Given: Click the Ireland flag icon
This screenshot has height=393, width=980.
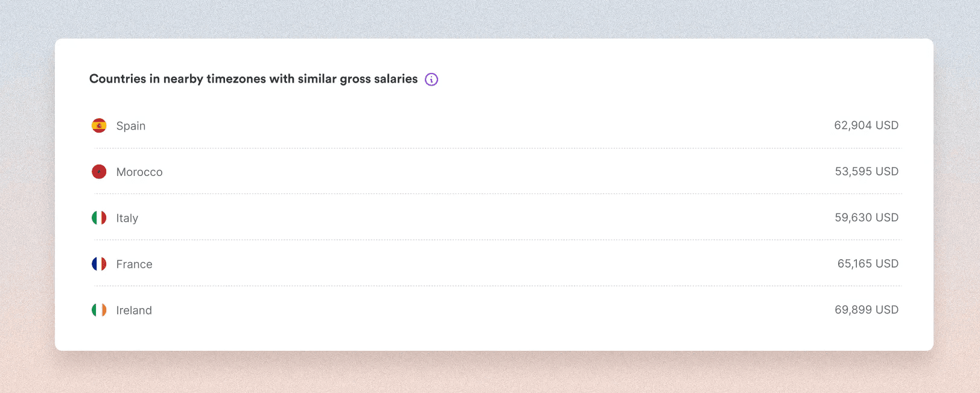Looking at the screenshot, I should [x=99, y=310].
